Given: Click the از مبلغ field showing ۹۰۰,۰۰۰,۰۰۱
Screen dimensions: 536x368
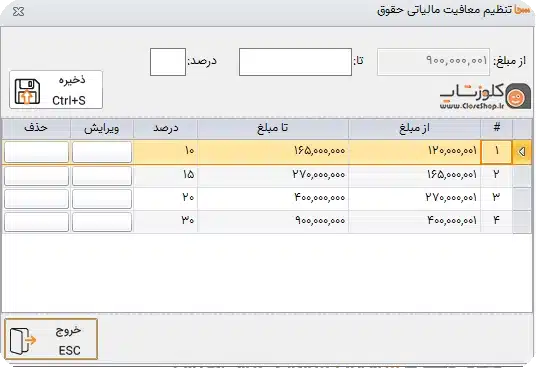Looking at the screenshot, I should [433, 62].
